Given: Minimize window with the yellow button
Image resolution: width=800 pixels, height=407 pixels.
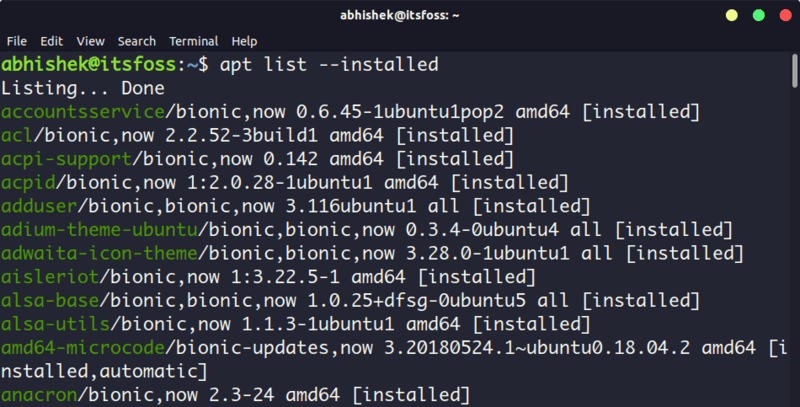Looking at the screenshot, I should [731, 15].
